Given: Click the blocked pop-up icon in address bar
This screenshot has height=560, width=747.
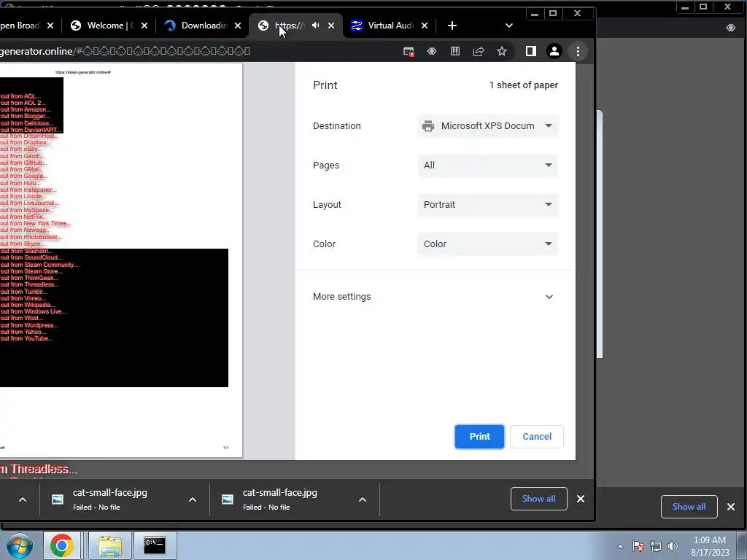Looking at the screenshot, I should coord(409,52).
